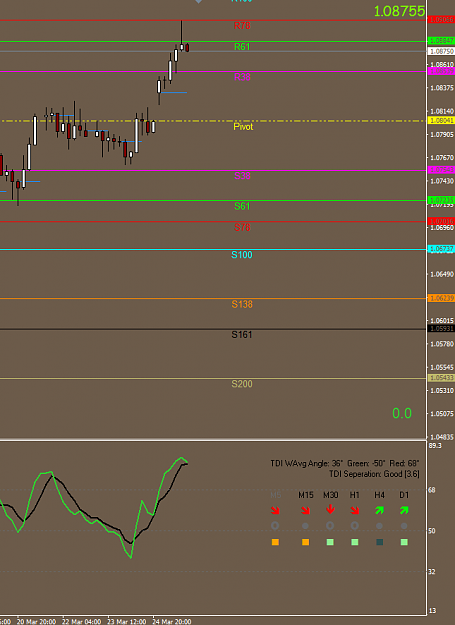Click the R61 resistance label
Image resolution: width=455 pixels, height=625 pixels.
tap(242, 47)
